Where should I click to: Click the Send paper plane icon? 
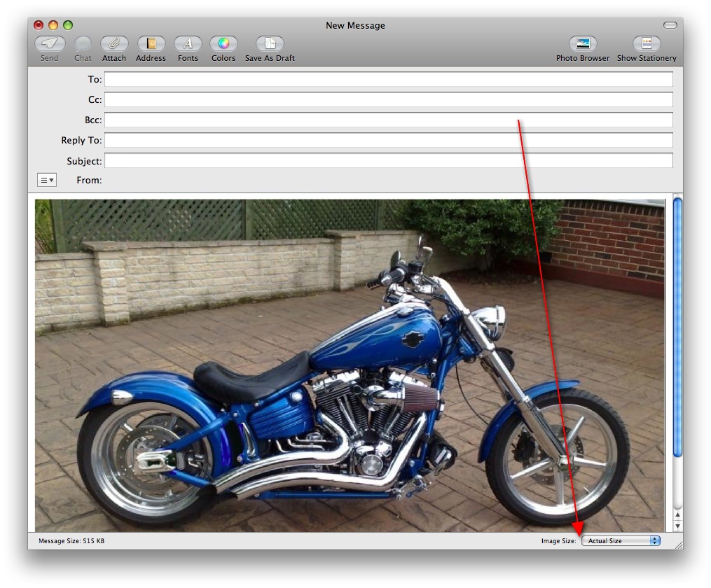[50, 43]
